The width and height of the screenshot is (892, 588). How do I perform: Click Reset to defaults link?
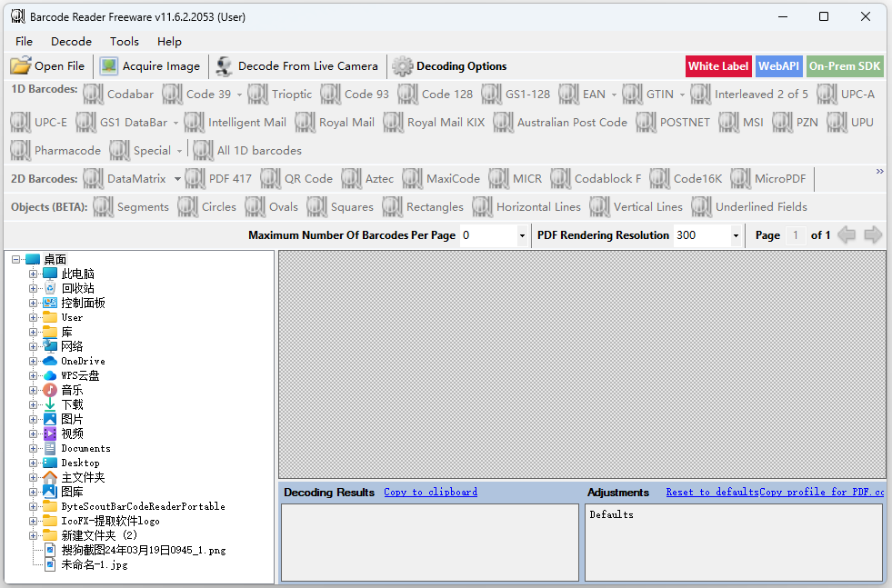712,492
